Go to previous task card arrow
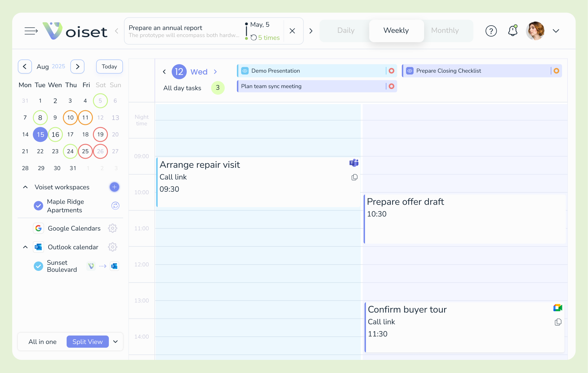 (x=117, y=31)
